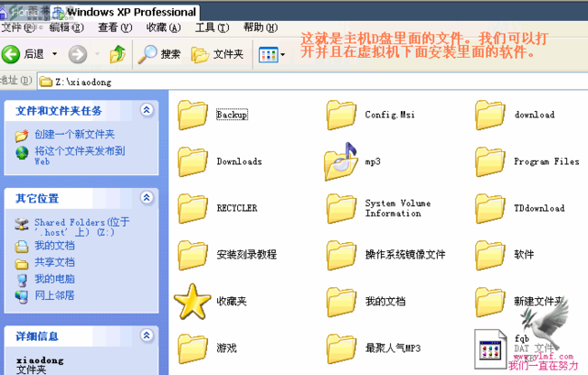
Task: Click the Program Files name label
Action: pos(546,162)
